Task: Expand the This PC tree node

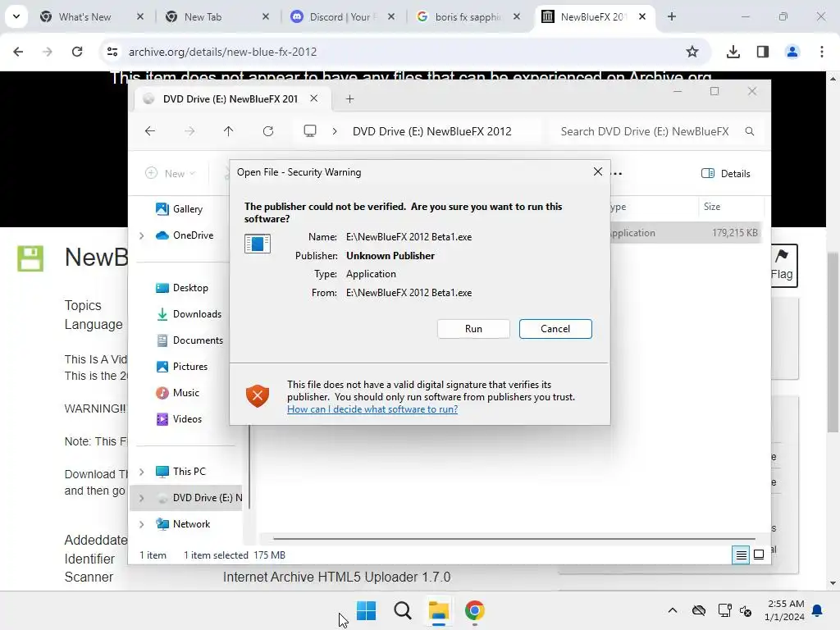Action: 141,472
